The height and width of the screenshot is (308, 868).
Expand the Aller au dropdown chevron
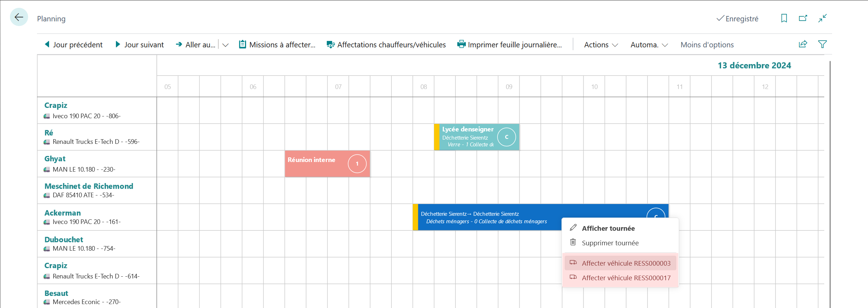(x=225, y=45)
